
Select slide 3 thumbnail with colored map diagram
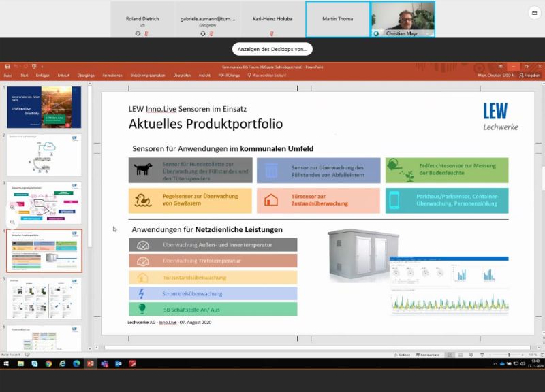click(x=44, y=203)
